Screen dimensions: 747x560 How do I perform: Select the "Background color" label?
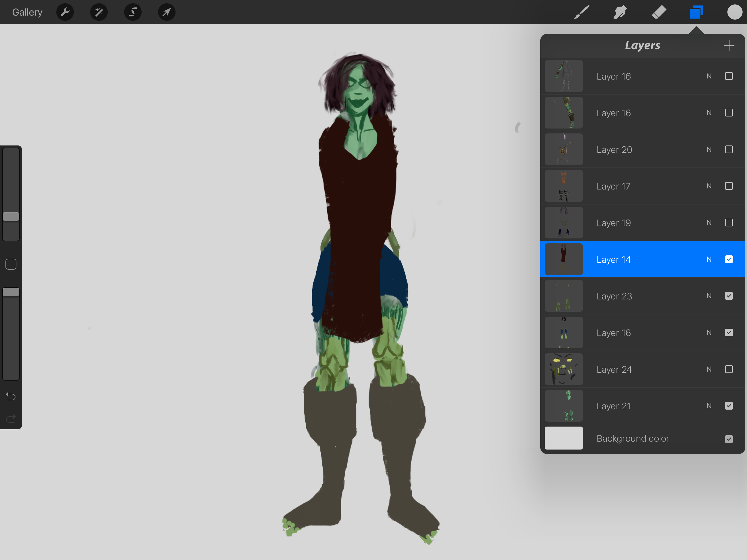click(632, 438)
